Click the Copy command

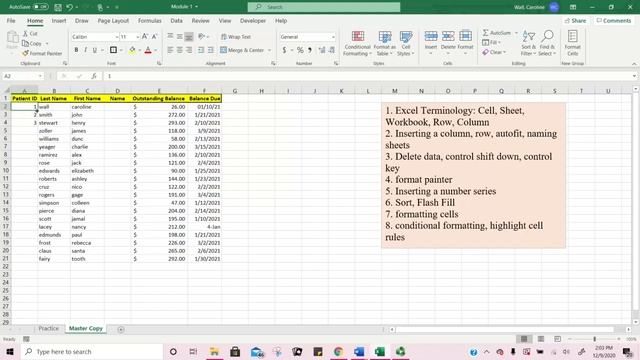point(32,43)
